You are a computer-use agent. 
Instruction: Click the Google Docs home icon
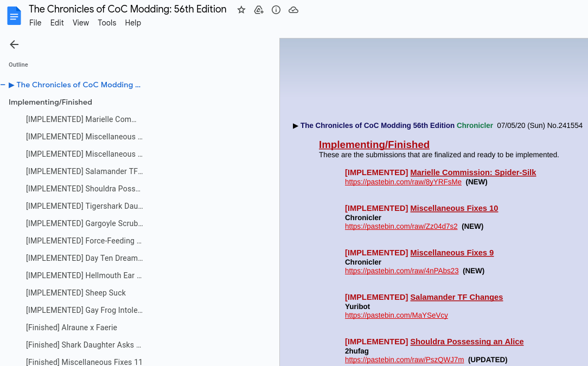coord(14,15)
